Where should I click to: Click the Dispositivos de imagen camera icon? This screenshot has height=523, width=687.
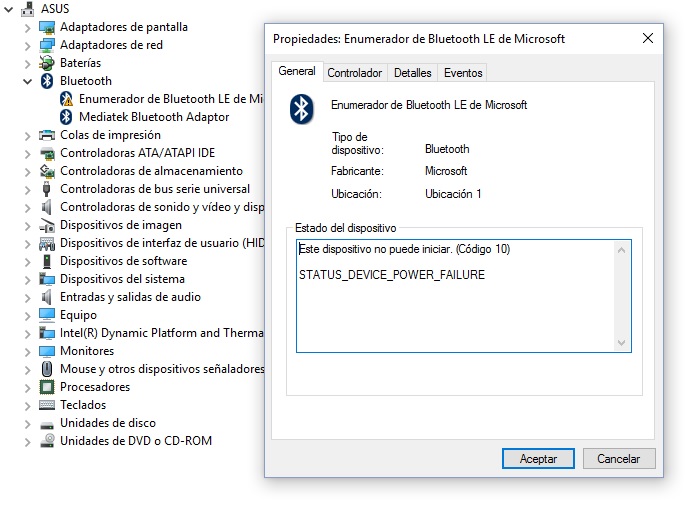point(46,225)
